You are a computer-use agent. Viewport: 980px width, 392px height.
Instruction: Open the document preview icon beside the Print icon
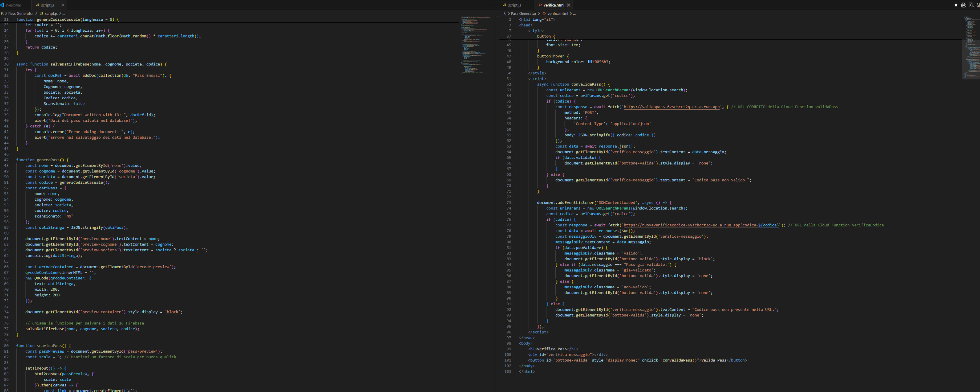971,5
